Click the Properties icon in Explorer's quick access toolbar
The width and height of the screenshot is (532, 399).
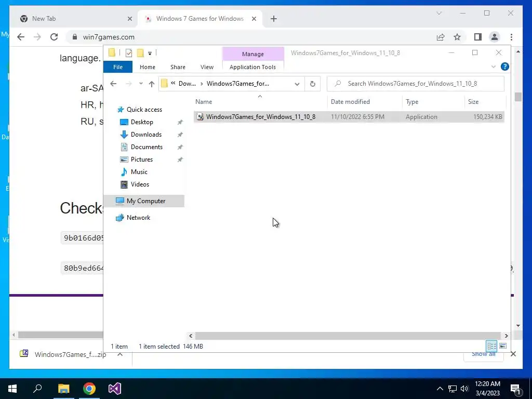(x=129, y=53)
